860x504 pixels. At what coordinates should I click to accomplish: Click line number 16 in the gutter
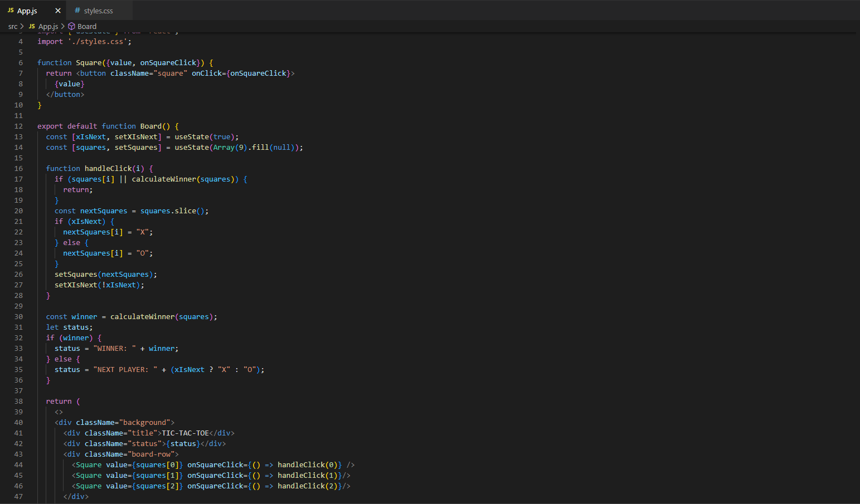[x=18, y=169]
